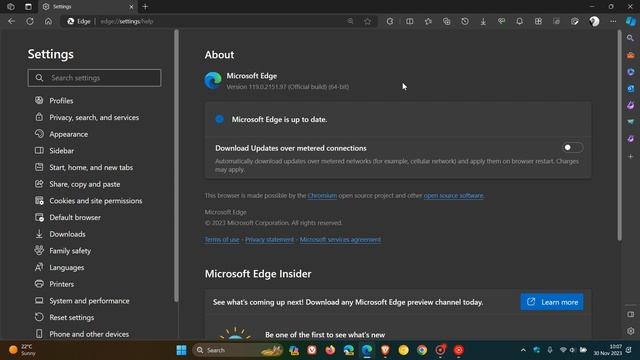The image size is (640, 360).
Task: Follow the Chromium hyperlink
Action: coord(322,196)
